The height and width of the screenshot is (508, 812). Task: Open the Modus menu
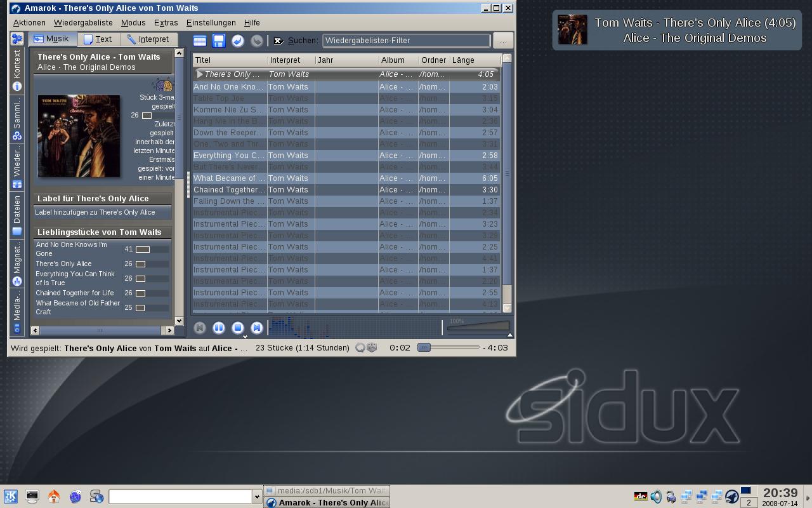point(133,22)
